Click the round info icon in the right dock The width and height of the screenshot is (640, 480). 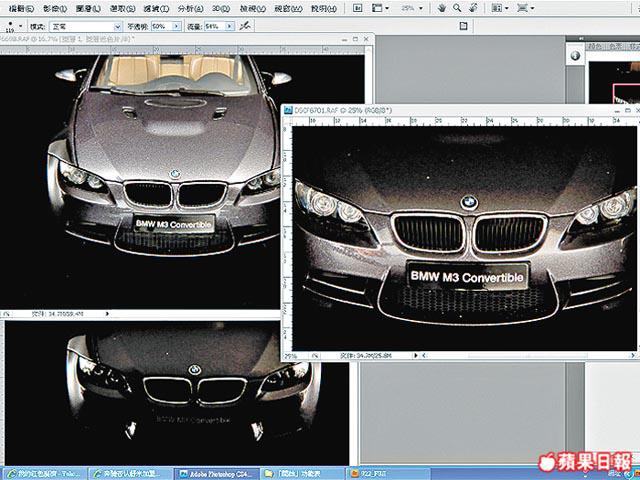click(x=576, y=55)
